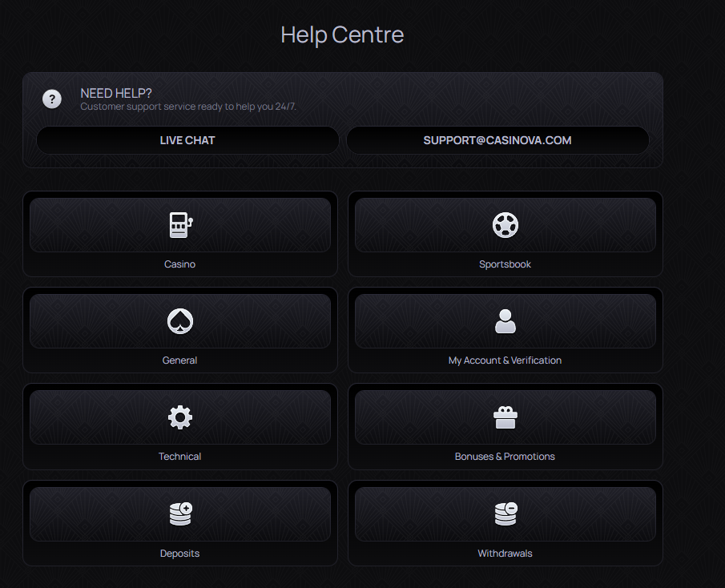
Task: View Bonuses & Promotions label
Action: pos(505,457)
